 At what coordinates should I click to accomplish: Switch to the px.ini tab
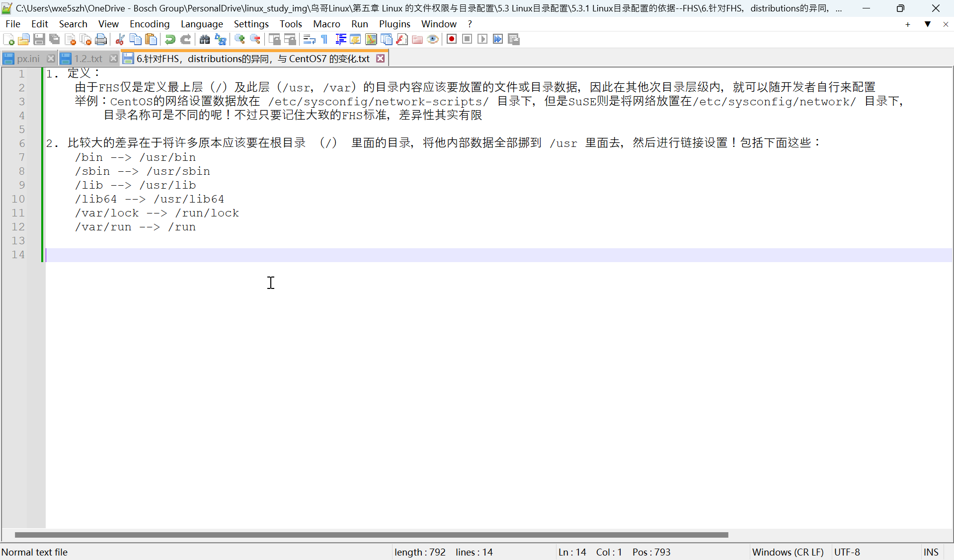(x=28, y=59)
